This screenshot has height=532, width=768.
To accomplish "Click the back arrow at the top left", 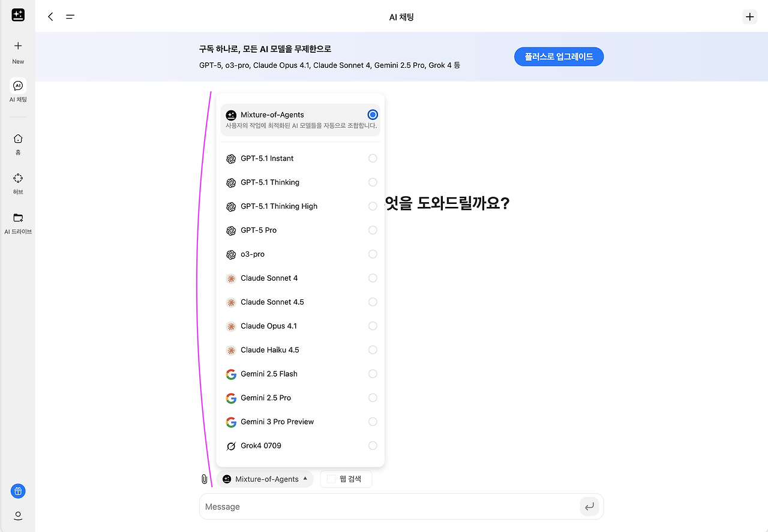I will 50,17.
